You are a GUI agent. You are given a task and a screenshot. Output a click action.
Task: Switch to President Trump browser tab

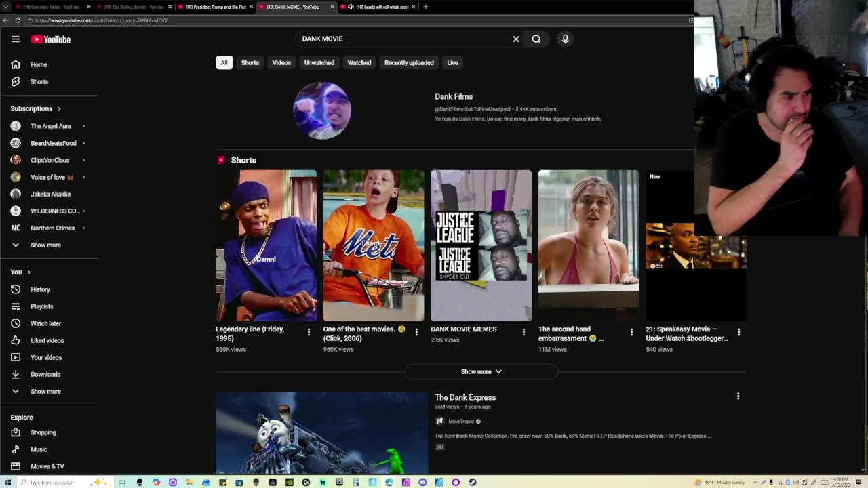214,7
